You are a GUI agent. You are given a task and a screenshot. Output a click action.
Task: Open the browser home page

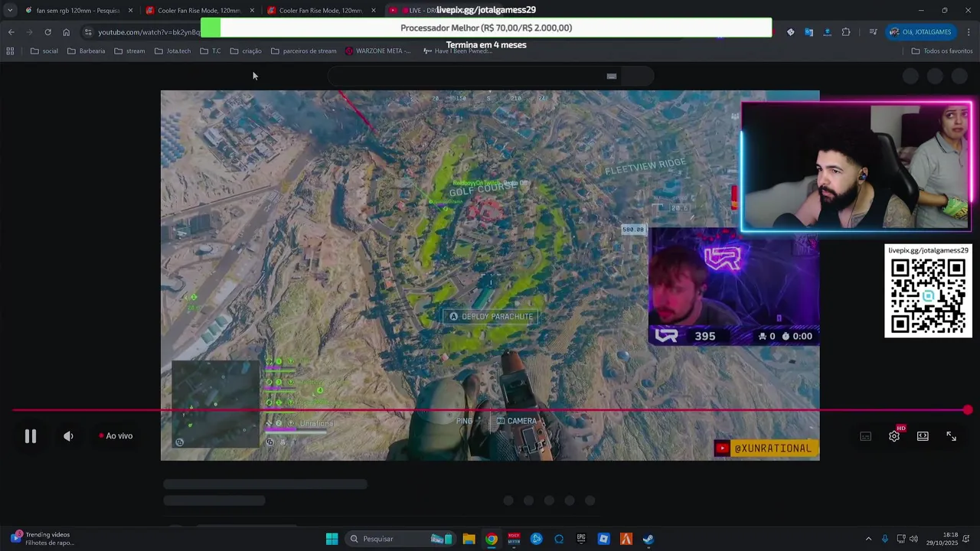[x=66, y=32]
